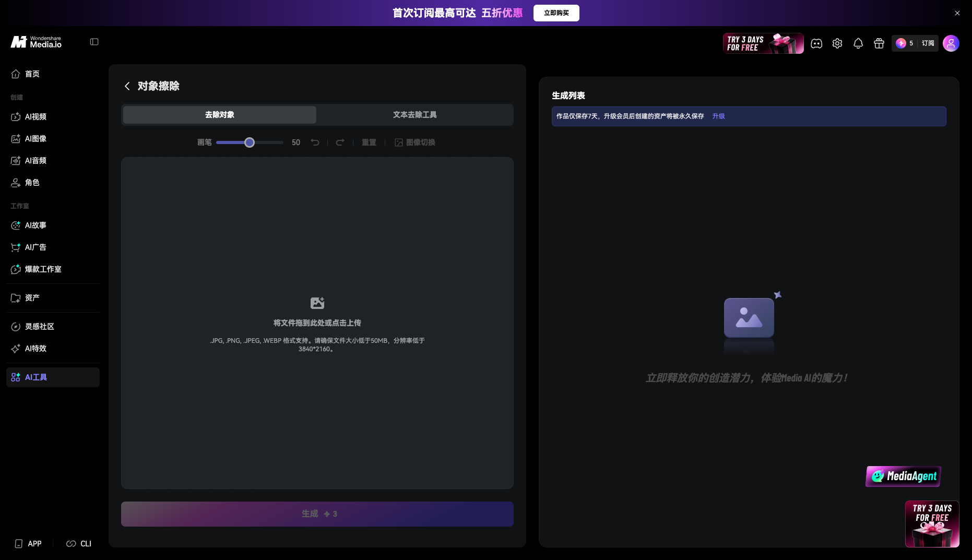The height and width of the screenshot is (560, 972).
Task: Click the 订阅 subscribe button
Action: coord(928,43)
